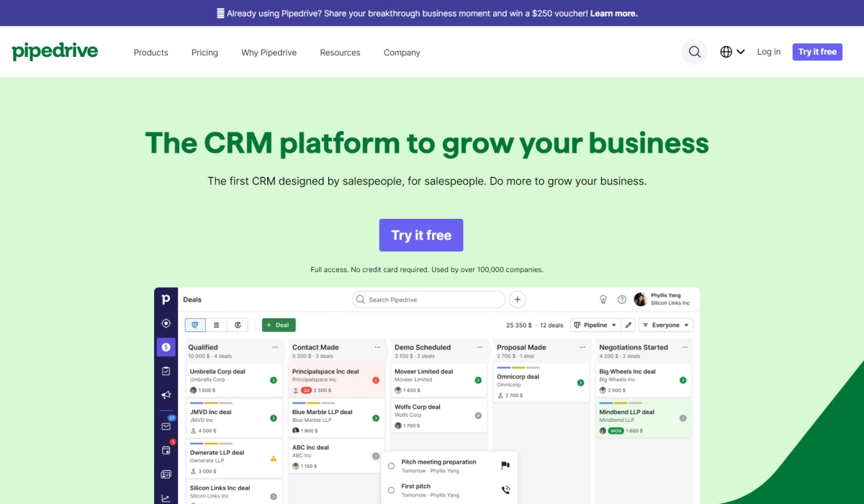Expand the Pipeline dropdown
This screenshot has width=864, height=504.
coord(595,325)
